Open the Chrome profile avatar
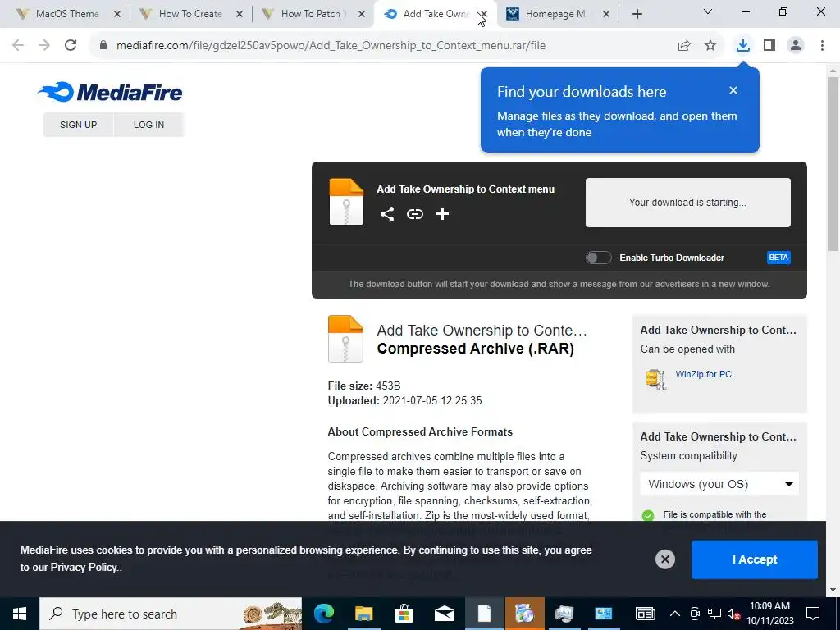The height and width of the screenshot is (630, 840). [796, 45]
